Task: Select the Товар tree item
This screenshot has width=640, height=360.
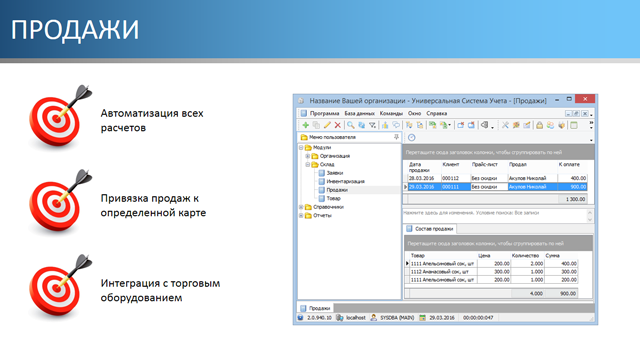Action: tap(333, 198)
